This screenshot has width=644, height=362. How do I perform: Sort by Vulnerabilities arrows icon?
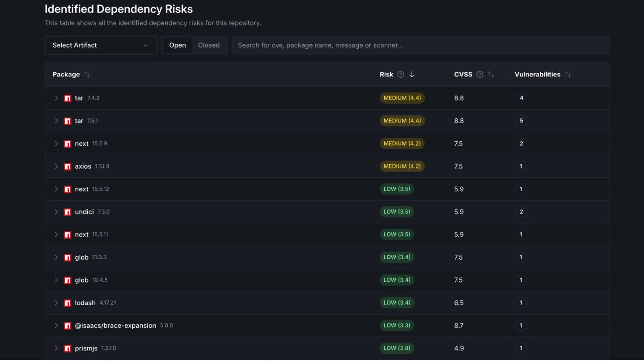point(568,75)
